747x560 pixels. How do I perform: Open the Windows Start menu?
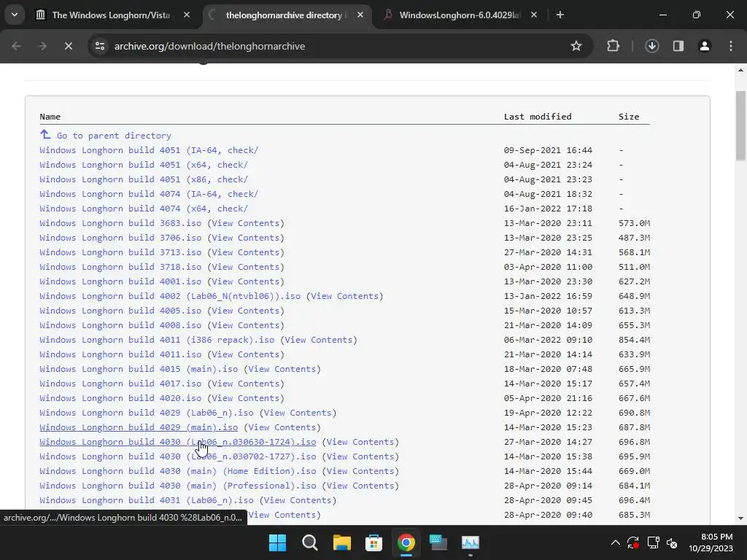tap(277, 542)
